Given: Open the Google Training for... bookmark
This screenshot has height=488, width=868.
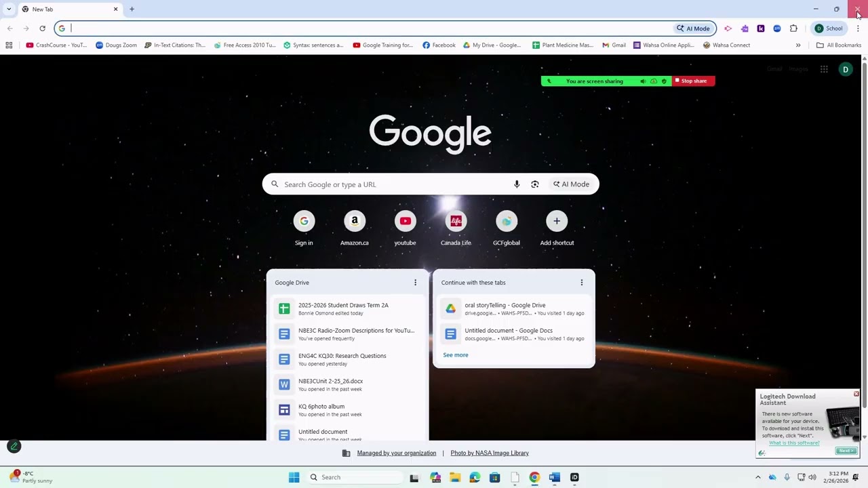Looking at the screenshot, I should tap(383, 45).
